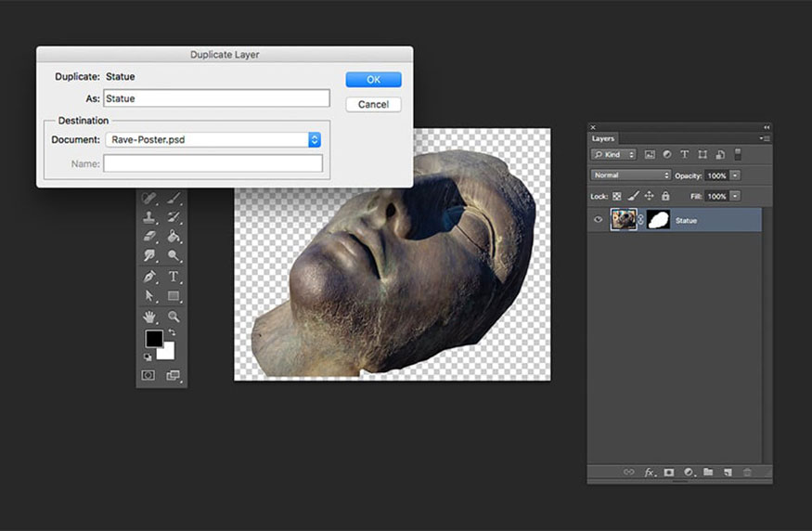Click the Opacity 100% value field
This screenshot has height=531, width=812.
(717, 175)
